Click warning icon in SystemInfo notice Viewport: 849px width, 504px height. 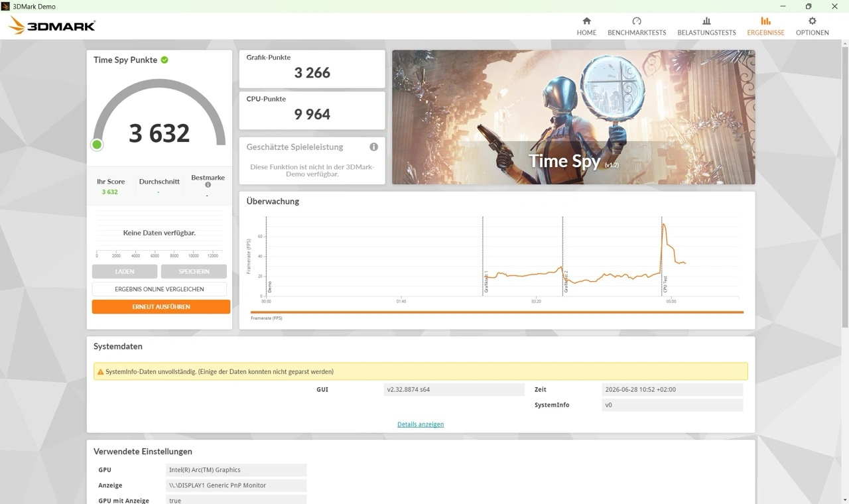[x=101, y=372]
